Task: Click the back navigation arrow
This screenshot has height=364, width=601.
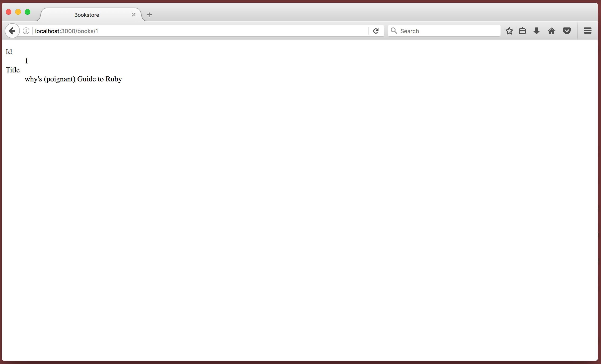Action: (x=12, y=31)
